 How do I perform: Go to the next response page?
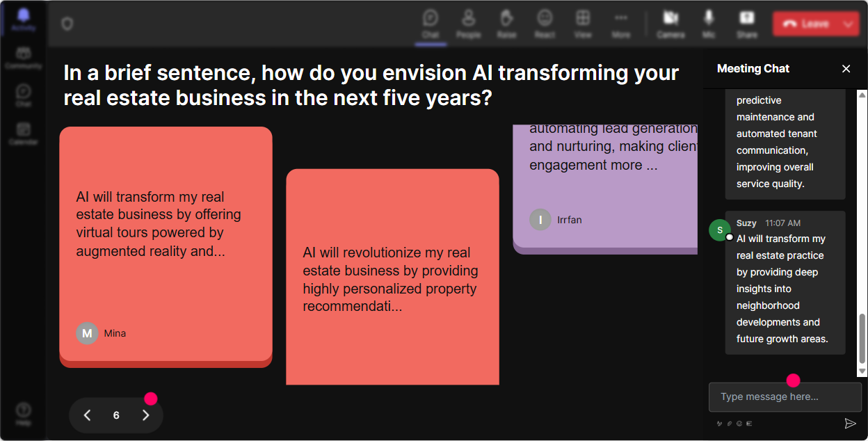click(x=145, y=415)
